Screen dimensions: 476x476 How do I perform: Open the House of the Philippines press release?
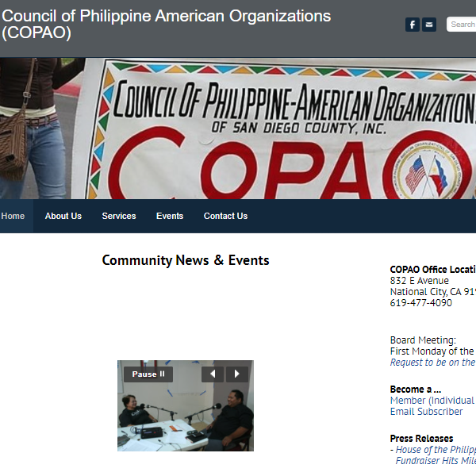click(436, 455)
